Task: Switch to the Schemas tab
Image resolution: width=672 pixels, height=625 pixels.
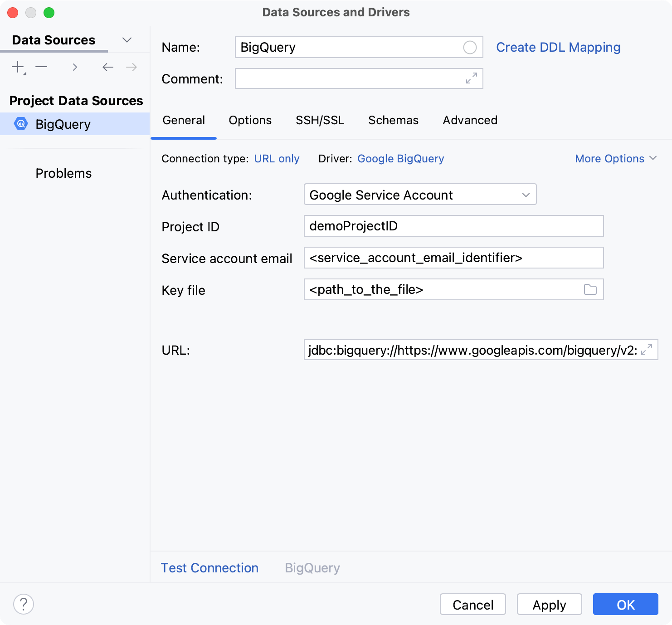Action: tap(393, 120)
